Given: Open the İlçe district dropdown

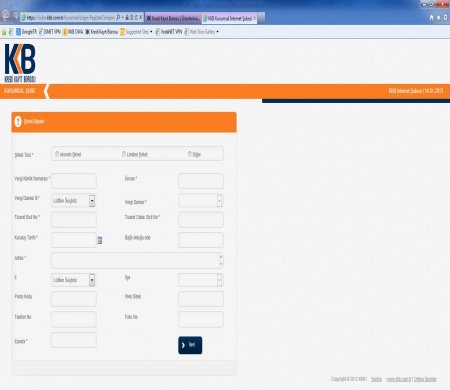Looking at the screenshot, I should click(x=201, y=280).
